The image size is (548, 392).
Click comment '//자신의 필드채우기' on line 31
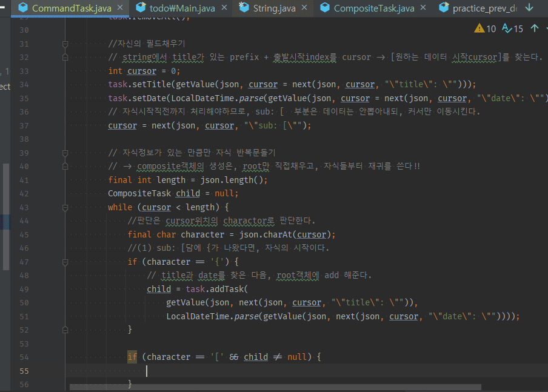click(147, 44)
